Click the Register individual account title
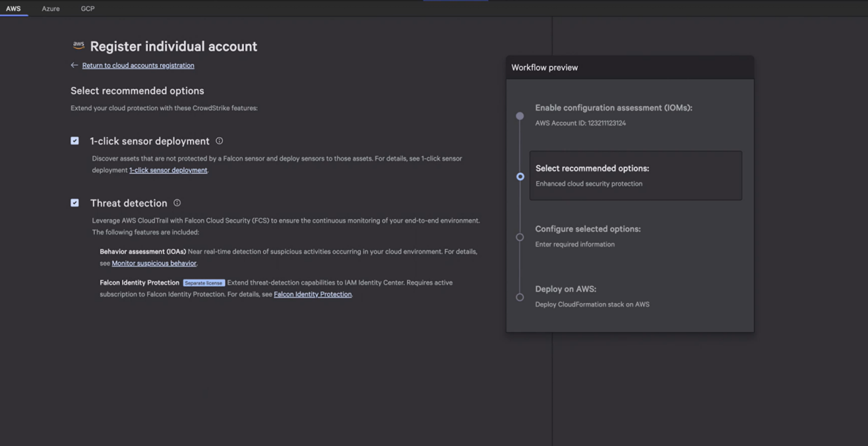The height and width of the screenshot is (446, 868). [174, 46]
